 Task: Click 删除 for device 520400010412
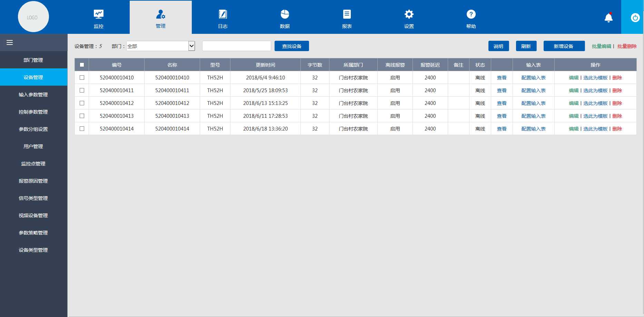[x=617, y=103]
